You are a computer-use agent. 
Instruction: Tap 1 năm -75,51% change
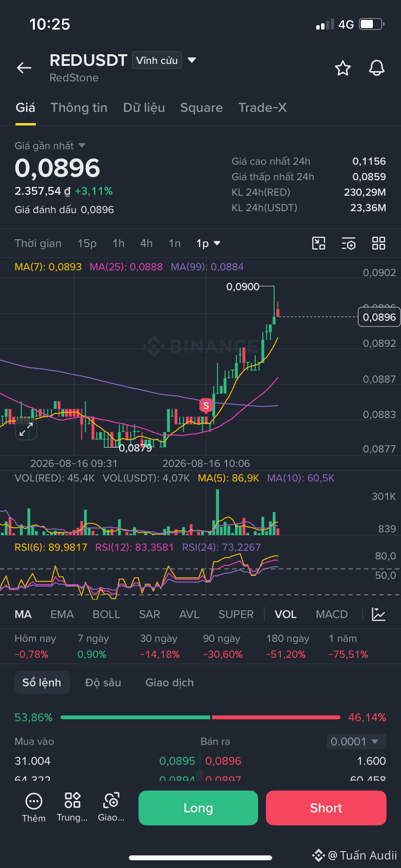click(x=348, y=646)
